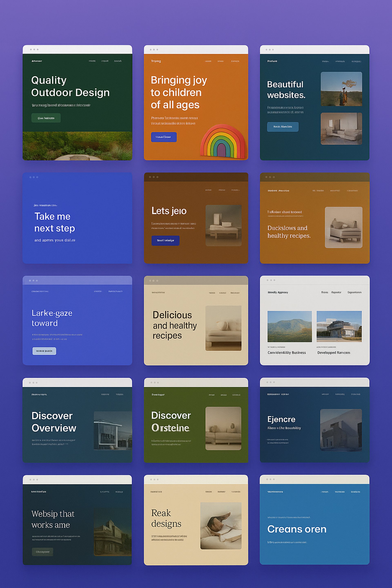This screenshot has width=392, height=588.
Task: Click the Trying logo on the orange template
Action: coord(156,61)
